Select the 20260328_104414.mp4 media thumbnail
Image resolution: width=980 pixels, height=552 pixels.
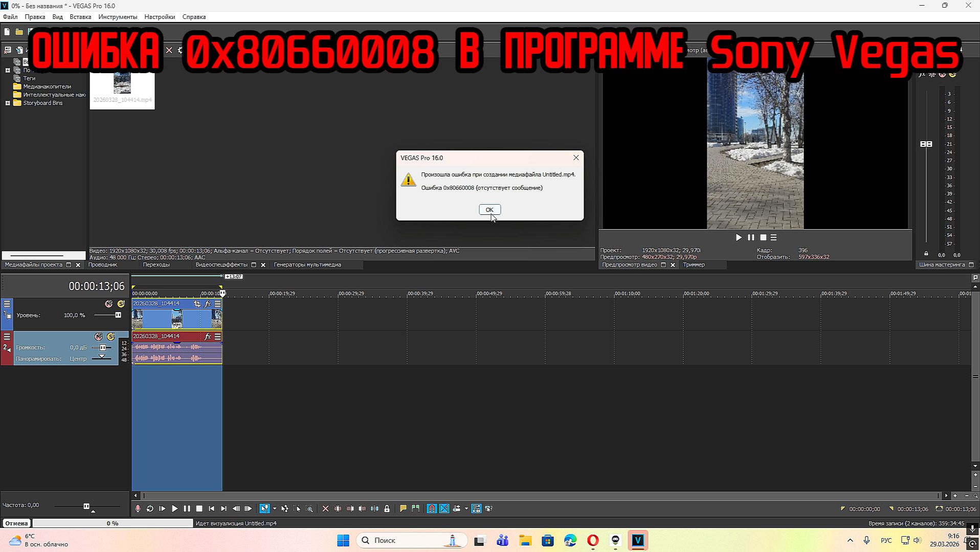click(x=122, y=90)
